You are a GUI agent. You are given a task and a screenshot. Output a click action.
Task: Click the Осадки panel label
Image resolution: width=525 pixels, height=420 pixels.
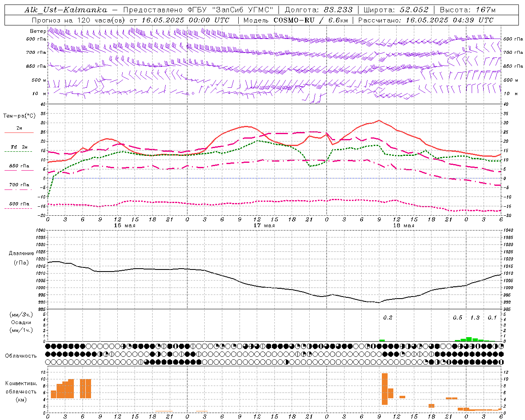coord(21,322)
